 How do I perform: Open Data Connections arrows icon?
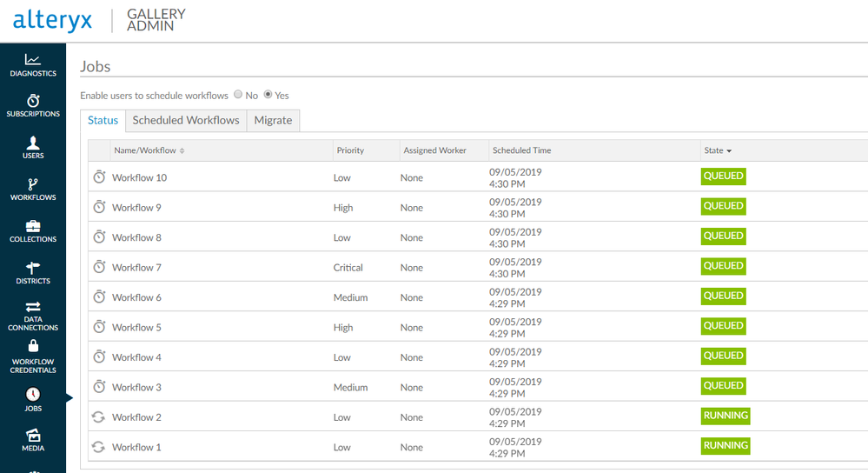point(33,307)
